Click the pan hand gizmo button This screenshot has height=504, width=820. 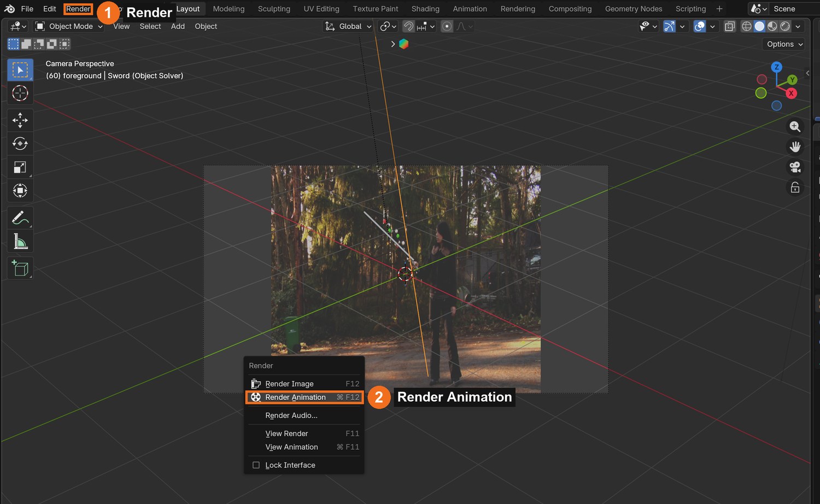click(x=795, y=147)
